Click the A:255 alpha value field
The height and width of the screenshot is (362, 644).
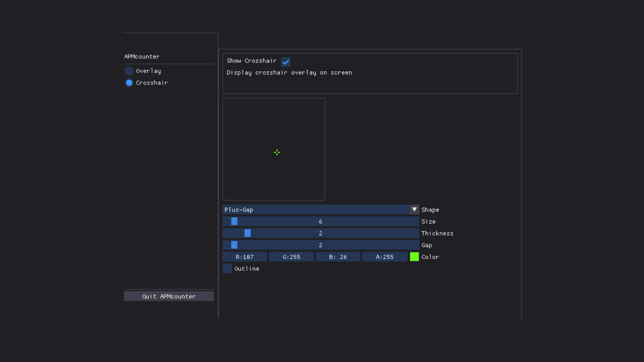coord(385,257)
